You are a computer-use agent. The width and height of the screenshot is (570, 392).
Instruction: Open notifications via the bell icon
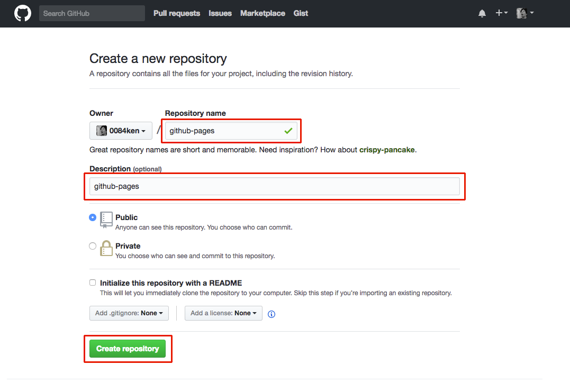(x=482, y=13)
